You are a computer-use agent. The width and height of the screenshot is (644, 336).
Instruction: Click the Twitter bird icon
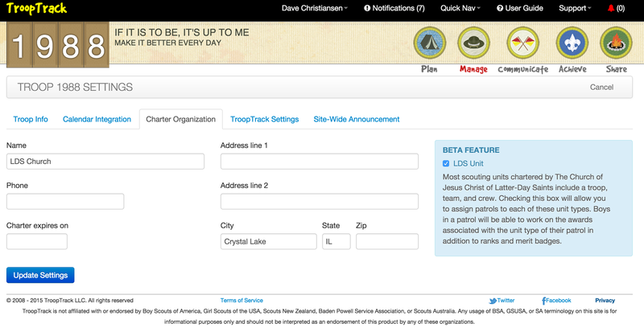(x=493, y=301)
